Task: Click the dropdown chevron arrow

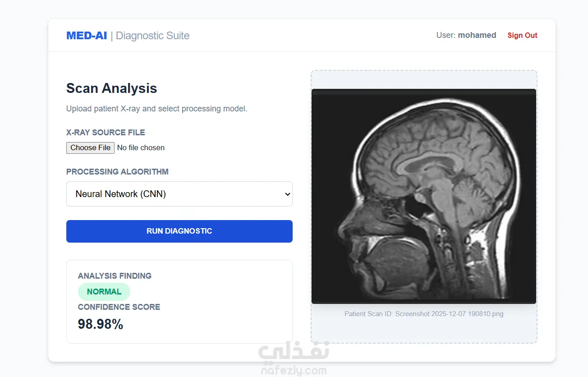Action: click(287, 194)
